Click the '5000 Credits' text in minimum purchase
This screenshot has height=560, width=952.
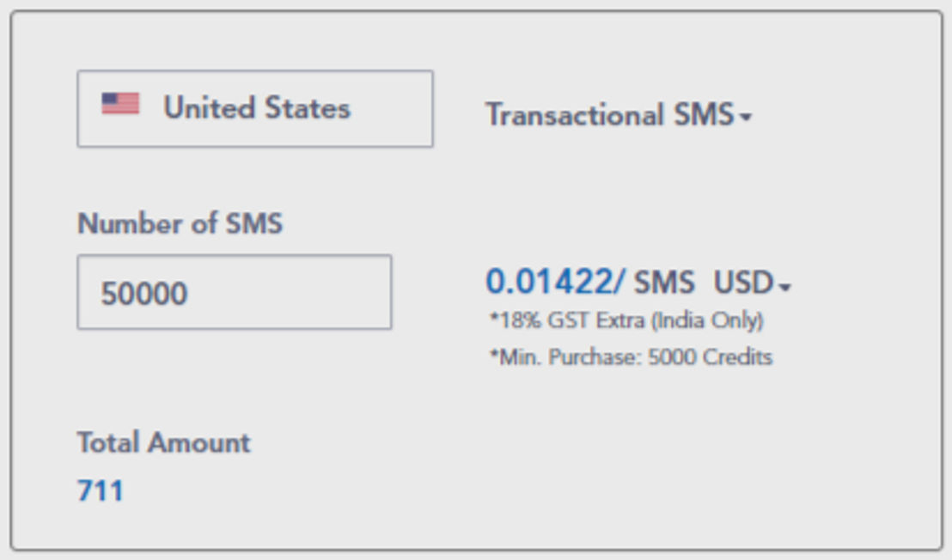[711, 356]
